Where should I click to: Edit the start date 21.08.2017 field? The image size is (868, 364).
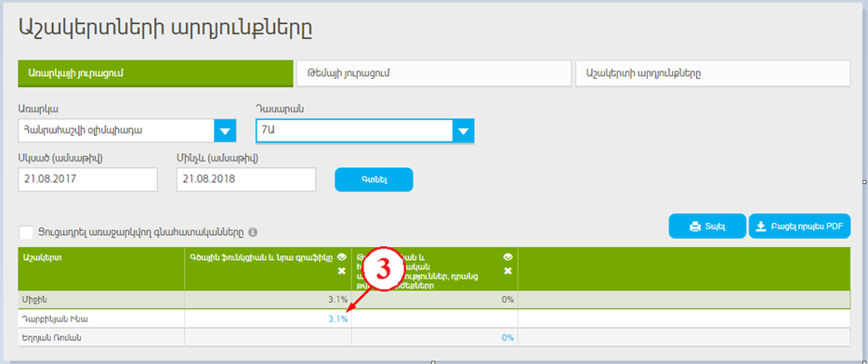click(x=87, y=180)
